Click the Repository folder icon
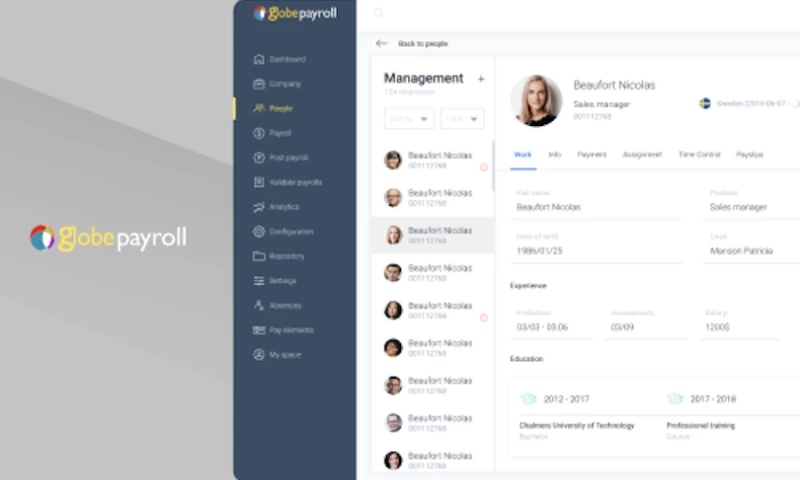 click(x=259, y=256)
